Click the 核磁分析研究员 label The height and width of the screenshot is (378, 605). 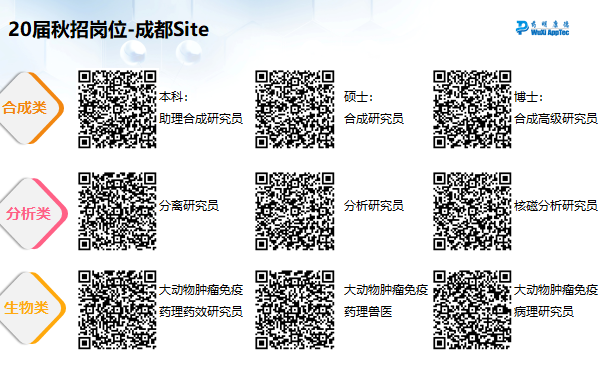tap(556, 206)
